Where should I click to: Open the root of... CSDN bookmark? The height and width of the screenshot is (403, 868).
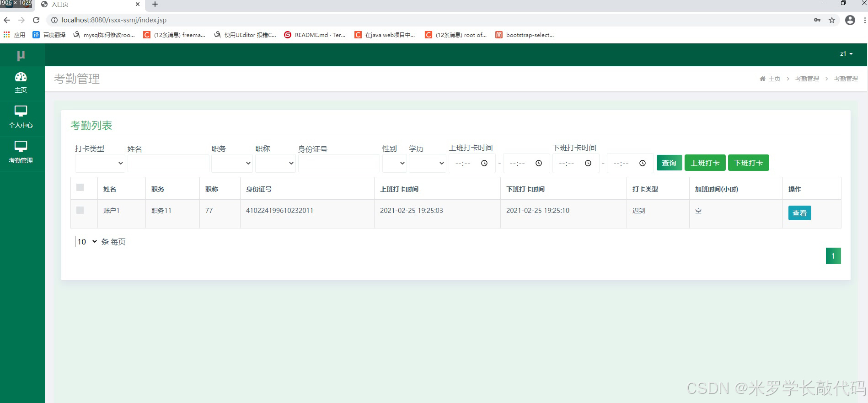coord(455,35)
